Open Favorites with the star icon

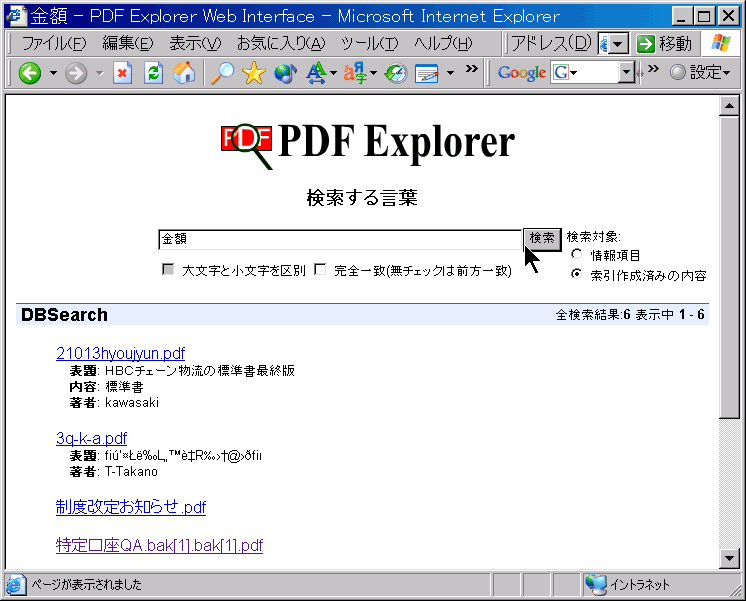[253, 73]
